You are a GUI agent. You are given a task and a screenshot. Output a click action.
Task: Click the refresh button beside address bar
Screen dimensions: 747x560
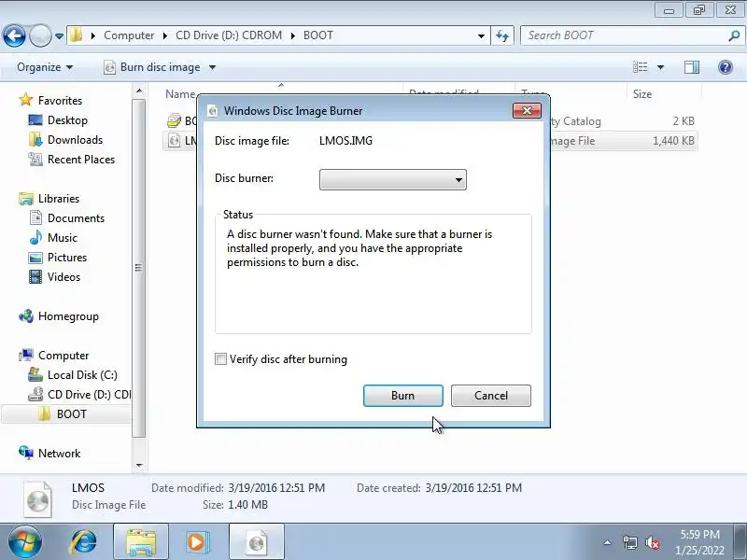(502, 35)
